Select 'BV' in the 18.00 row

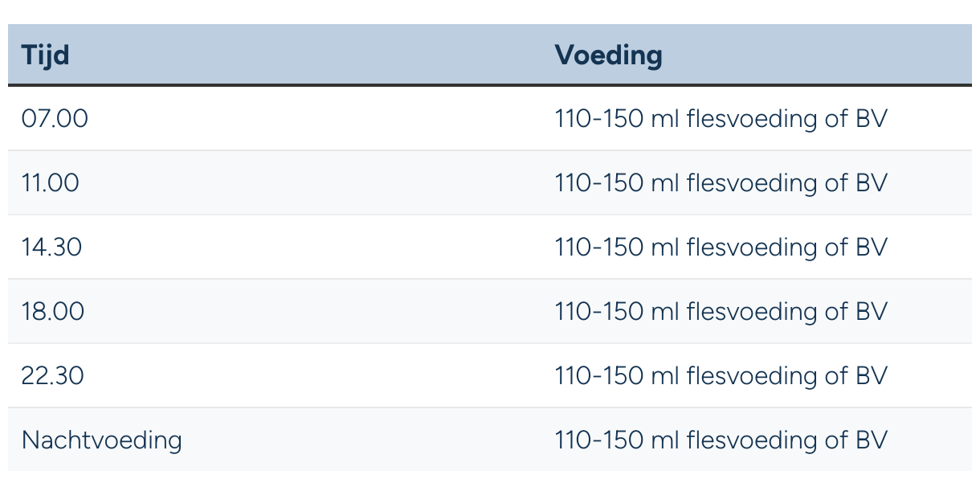point(872,312)
